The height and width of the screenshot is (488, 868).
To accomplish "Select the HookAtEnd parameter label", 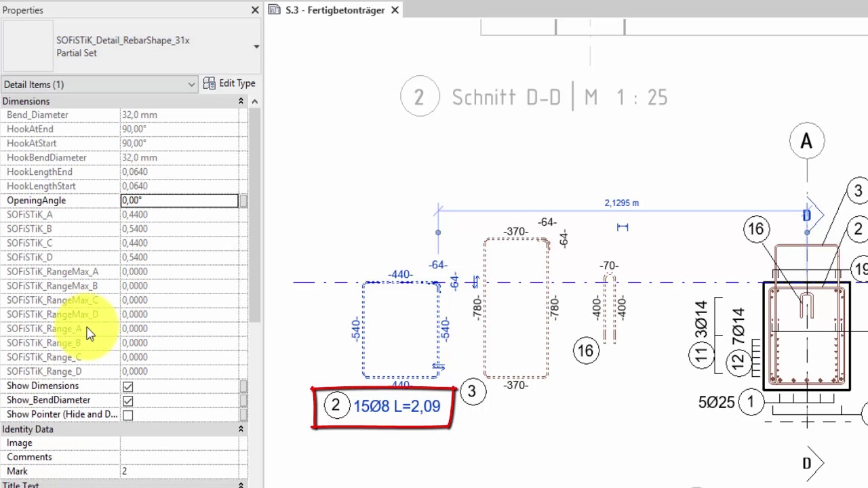I will click(x=30, y=129).
